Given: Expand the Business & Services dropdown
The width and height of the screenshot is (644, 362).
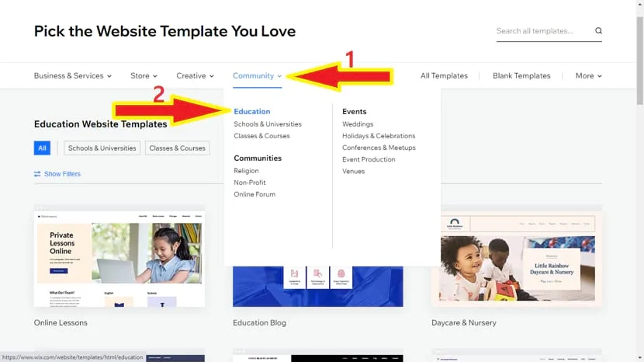Looking at the screenshot, I should pos(73,75).
